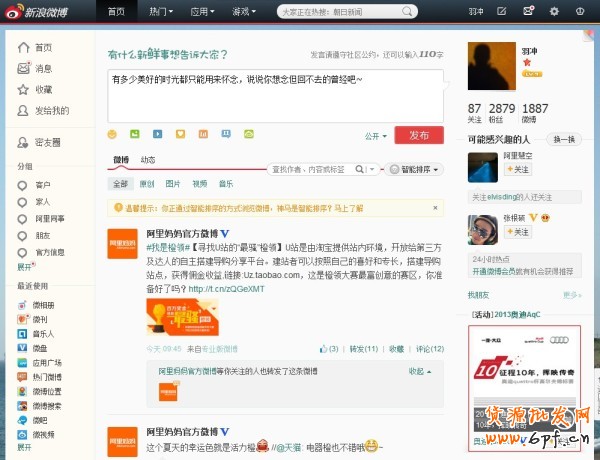Open the compose new post icon in top bar
The height and width of the screenshot is (460, 600).
coord(501,11)
